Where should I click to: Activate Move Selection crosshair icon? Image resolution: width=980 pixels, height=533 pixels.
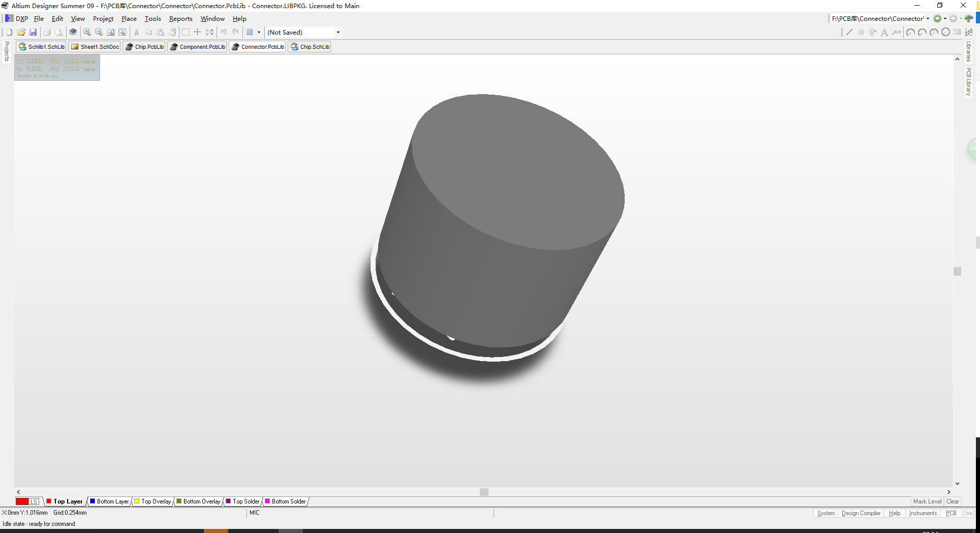click(198, 32)
